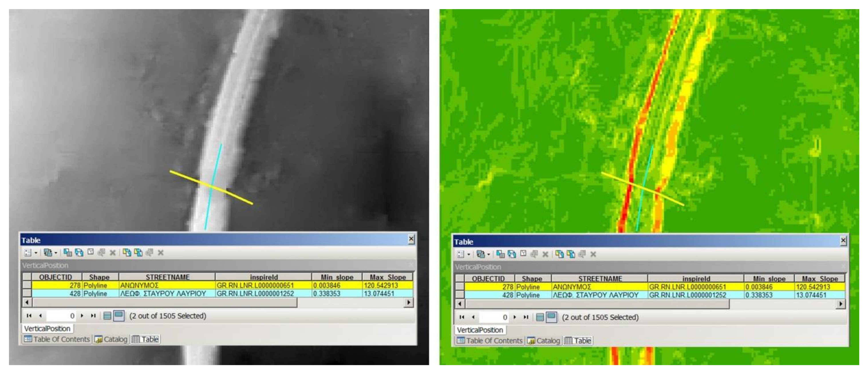Expand Related Tables dropdown arrow in left table
The image size is (868, 375).
56,253
